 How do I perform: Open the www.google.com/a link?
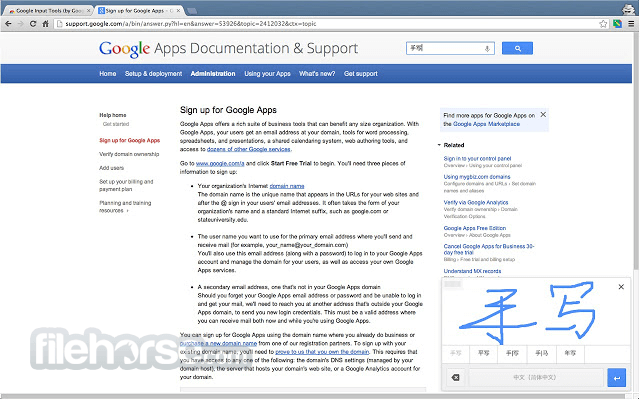(220, 164)
